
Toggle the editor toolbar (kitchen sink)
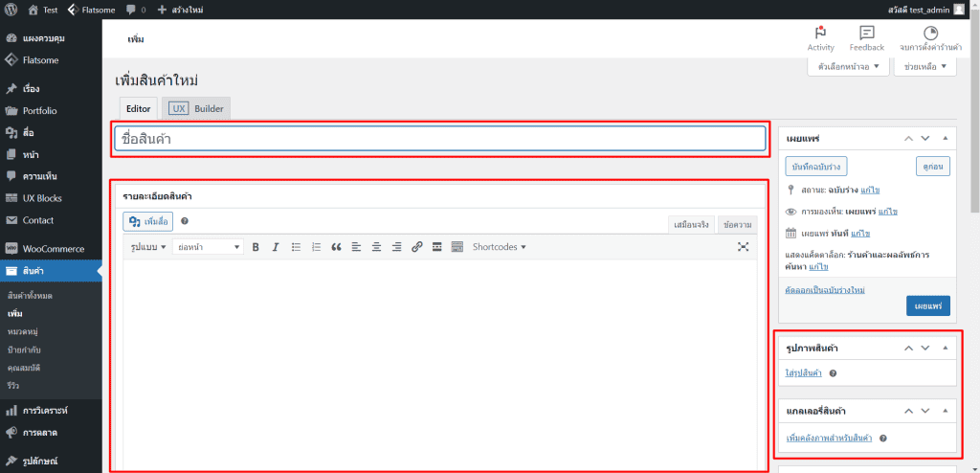[x=457, y=247]
